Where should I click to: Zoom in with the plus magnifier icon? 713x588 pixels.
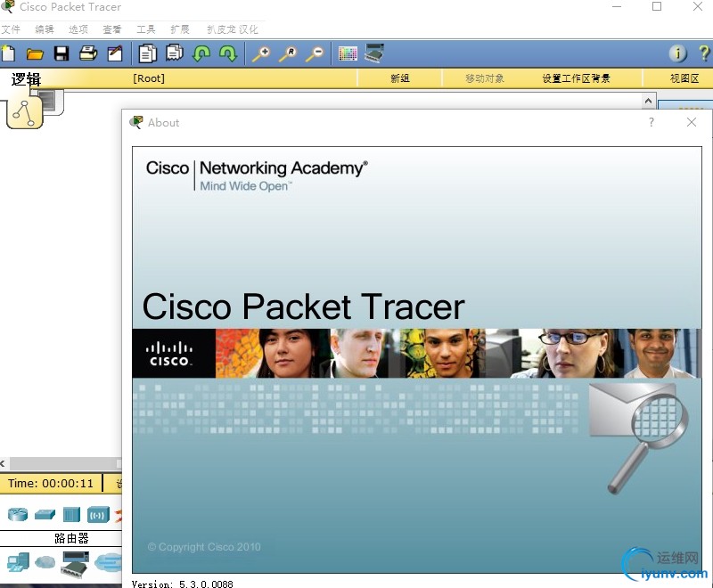tap(261, 53)
